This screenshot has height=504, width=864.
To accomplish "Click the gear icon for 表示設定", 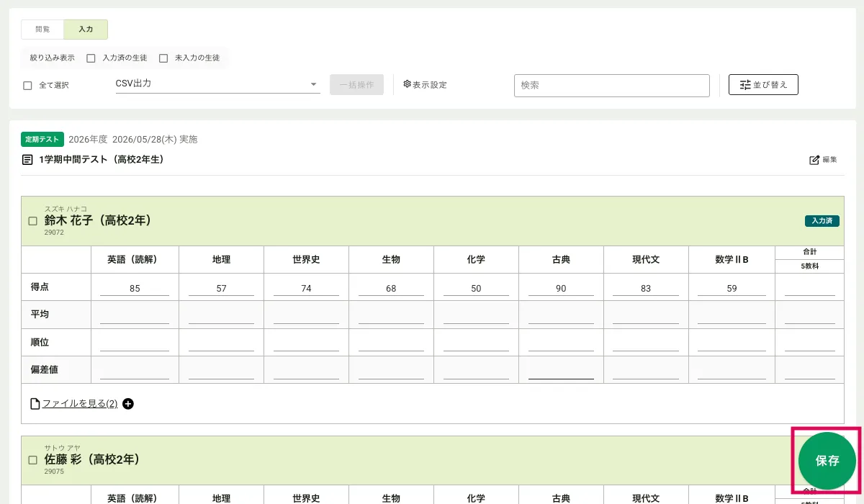I will coord(407,84).
